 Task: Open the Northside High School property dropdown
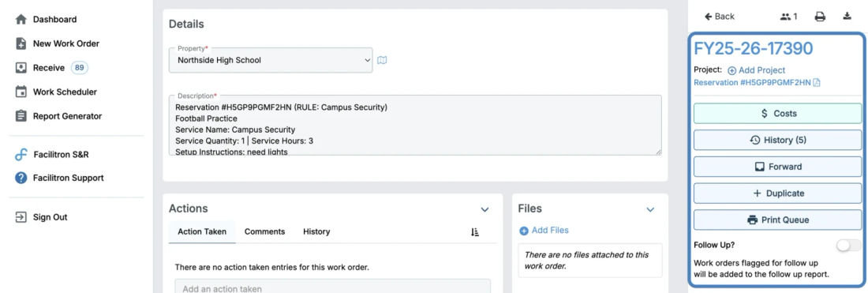pos(271,60)
